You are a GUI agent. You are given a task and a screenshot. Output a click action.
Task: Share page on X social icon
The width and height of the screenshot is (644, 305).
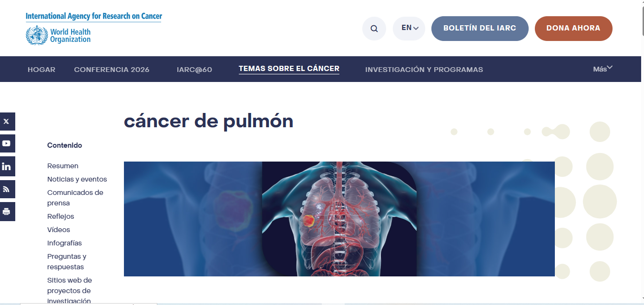coord(7,122)
